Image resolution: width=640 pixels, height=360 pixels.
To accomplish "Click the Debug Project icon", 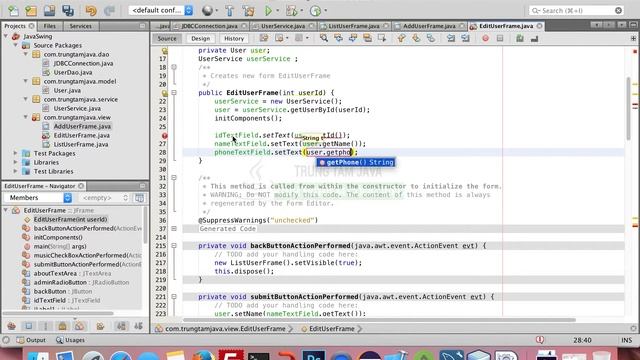I will pyautogui.click(x=291, y=11).
